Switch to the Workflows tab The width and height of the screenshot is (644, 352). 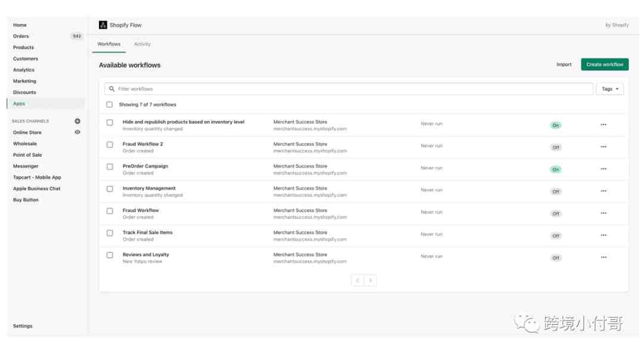(109, 44)
